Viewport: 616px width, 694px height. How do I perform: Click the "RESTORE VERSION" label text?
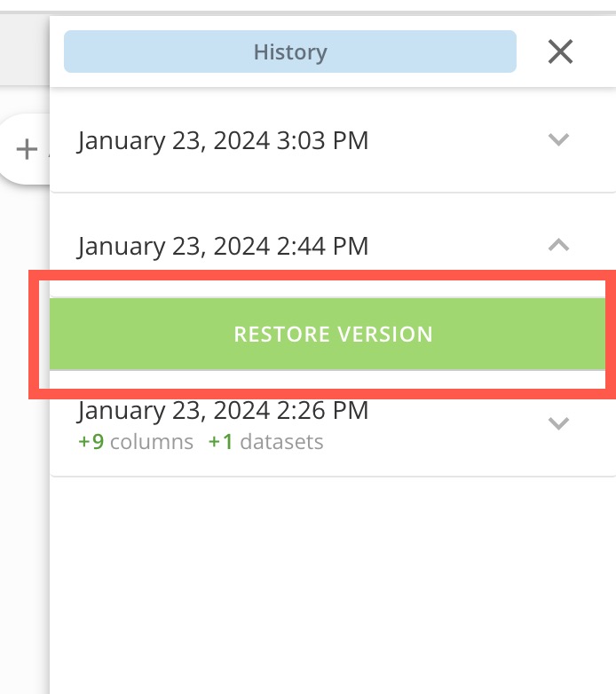coord(333,335)
